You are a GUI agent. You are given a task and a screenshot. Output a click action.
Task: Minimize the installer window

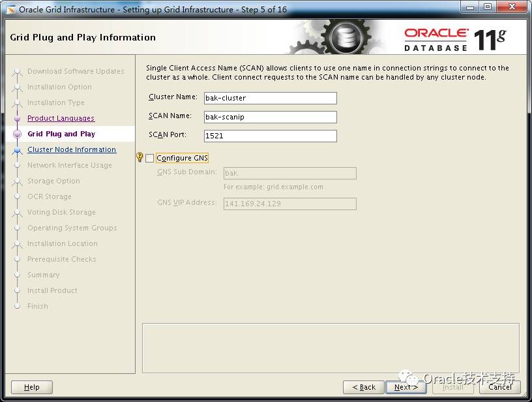[x=470, y=7]
